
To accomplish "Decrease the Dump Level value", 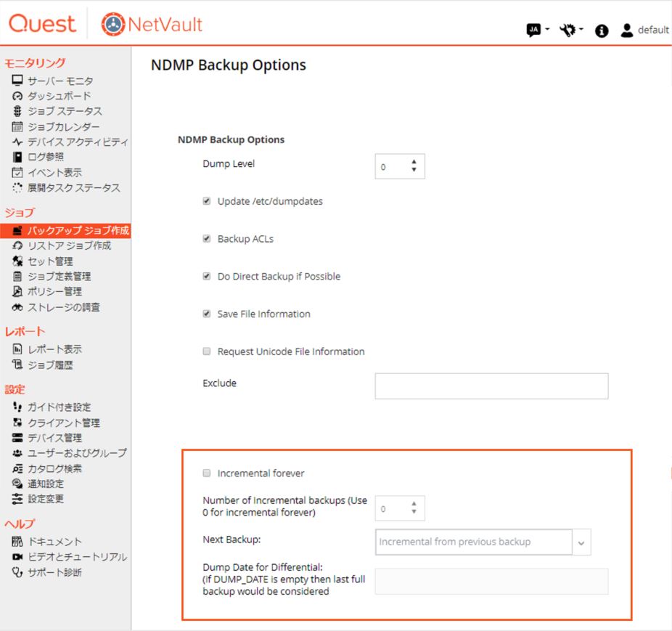I will tap(414, 169).
